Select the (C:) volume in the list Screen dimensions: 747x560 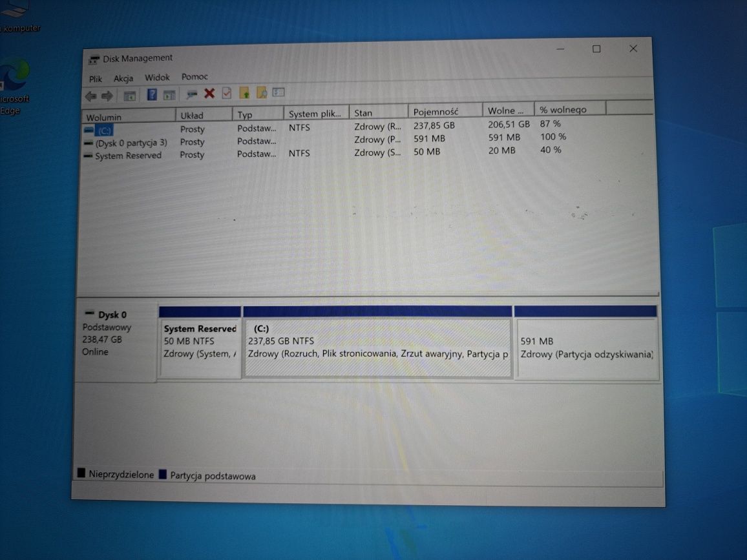(104, 130)
